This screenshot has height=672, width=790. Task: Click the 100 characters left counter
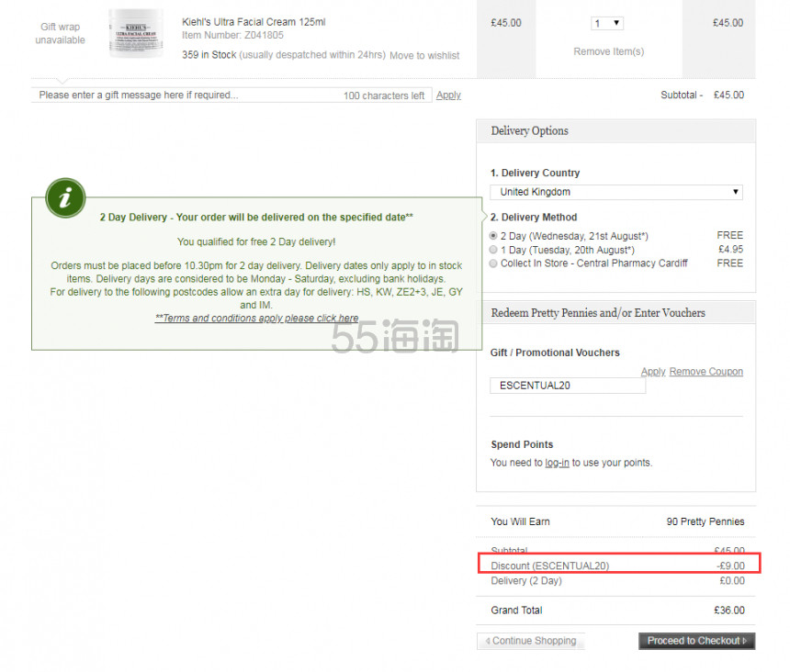pyautogui.click(x=384, y=95)
